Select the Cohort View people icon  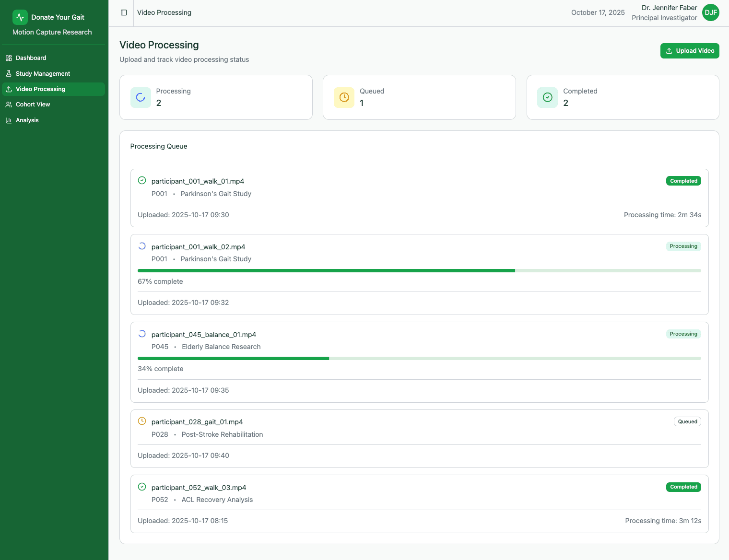pos(8,104)
